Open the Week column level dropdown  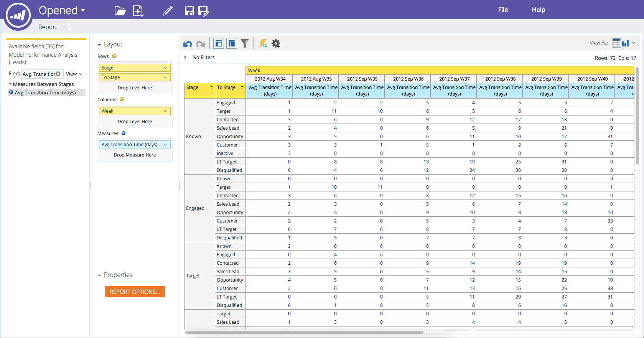click(x=165, y=111)
